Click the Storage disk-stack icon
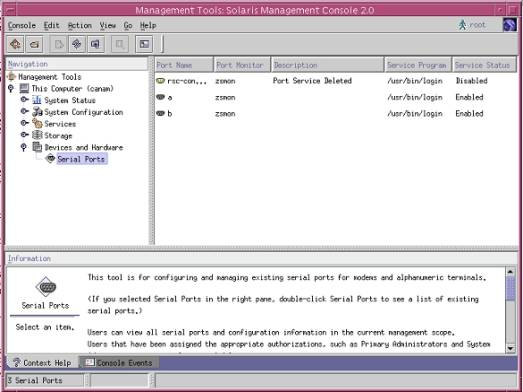This screenshot has width=523, height=392. coord(37,135)
